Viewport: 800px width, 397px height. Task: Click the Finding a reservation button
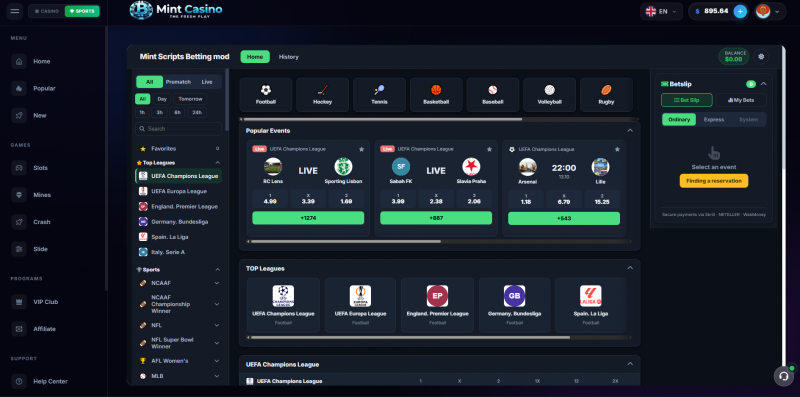pyautogui.click(x=714, y=181)
